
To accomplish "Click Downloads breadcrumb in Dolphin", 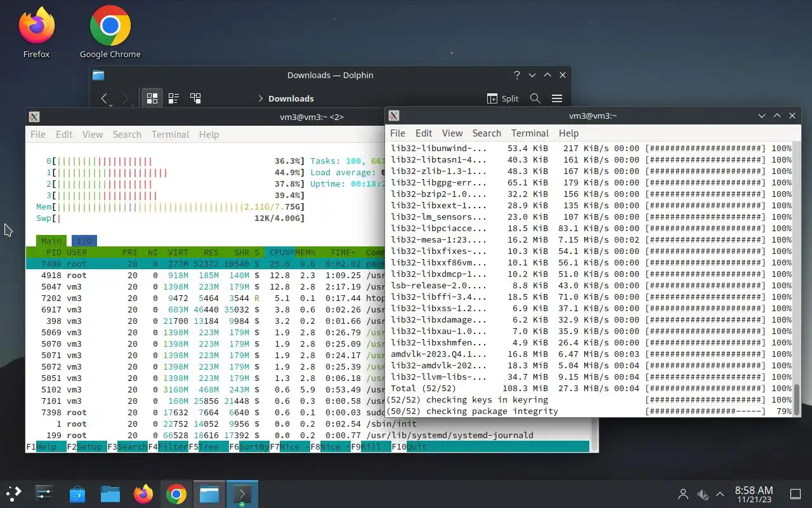I will (291, 98).
